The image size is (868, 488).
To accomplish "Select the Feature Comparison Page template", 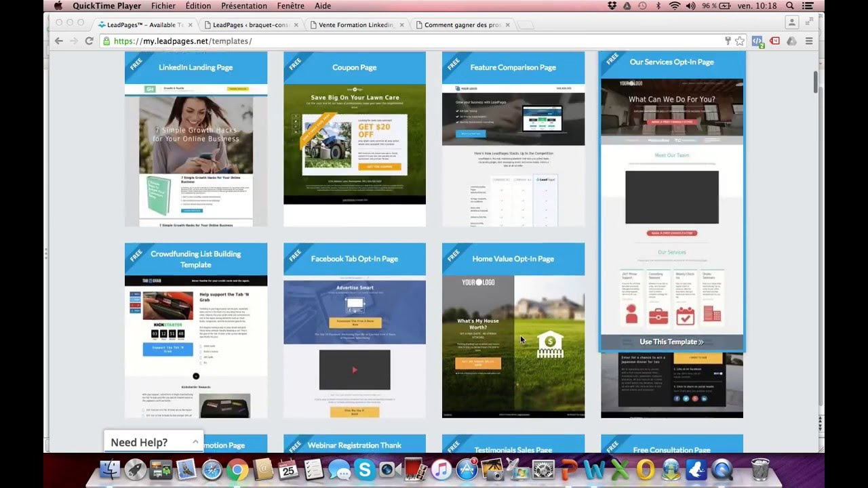I will pos(513,139).
